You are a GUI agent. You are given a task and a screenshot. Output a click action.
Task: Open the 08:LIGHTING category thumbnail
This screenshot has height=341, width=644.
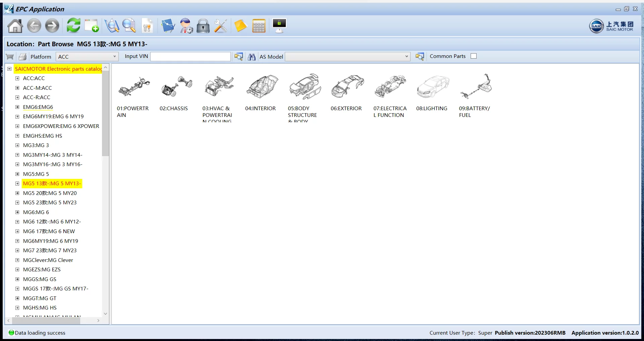click(x=432, y=87)
